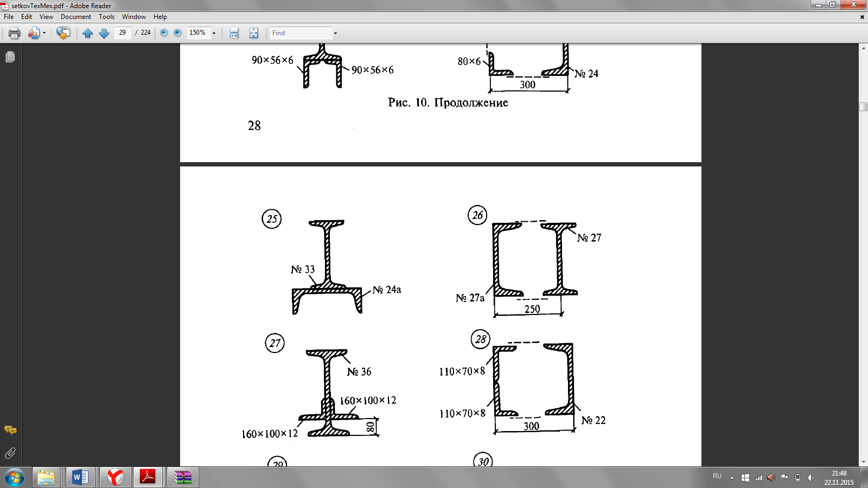Click the Windows logo tray icon
The width and height of the screenshot is (868, 488).
[745, 478]
